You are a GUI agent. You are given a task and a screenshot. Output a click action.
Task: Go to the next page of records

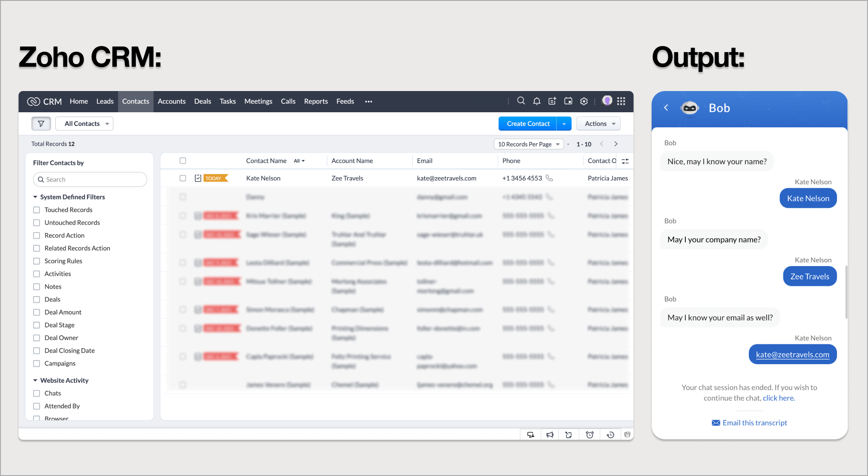point(616,144)
